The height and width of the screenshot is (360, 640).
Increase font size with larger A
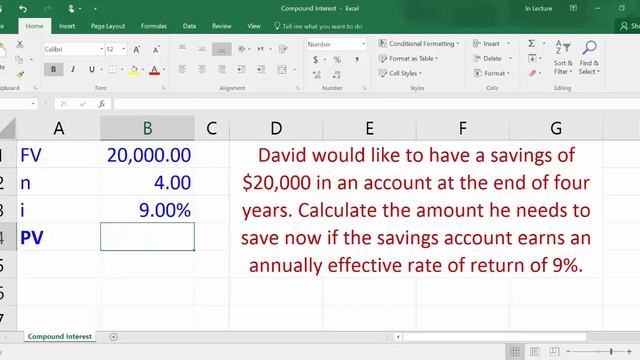(x=137, y=49)
